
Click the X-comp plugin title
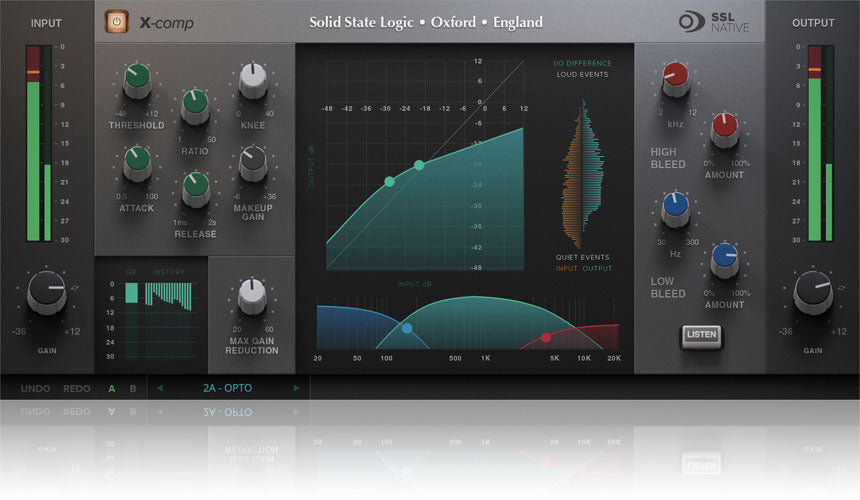tap(166, 22)
